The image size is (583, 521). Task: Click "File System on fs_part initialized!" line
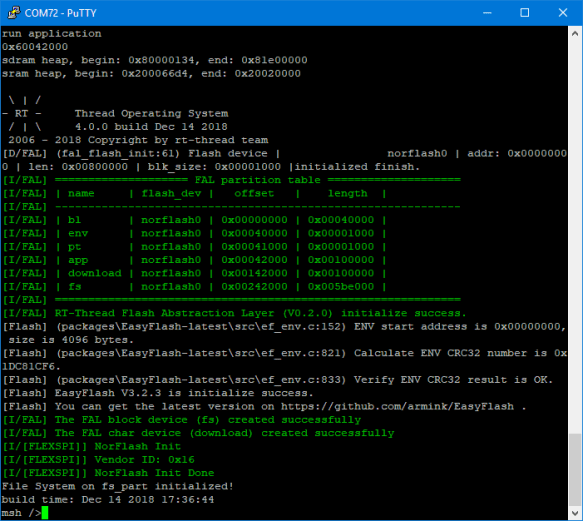[x=117, y=486]
